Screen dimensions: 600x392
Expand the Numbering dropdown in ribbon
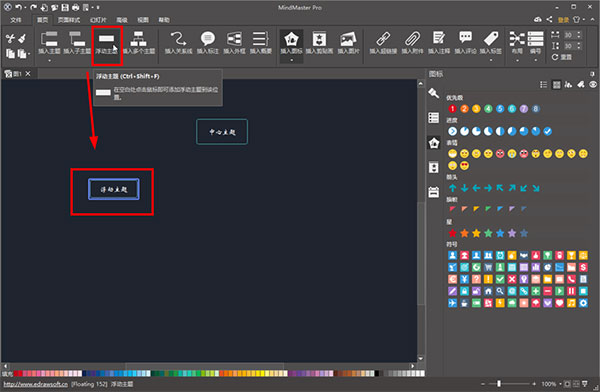coord(535,60)
